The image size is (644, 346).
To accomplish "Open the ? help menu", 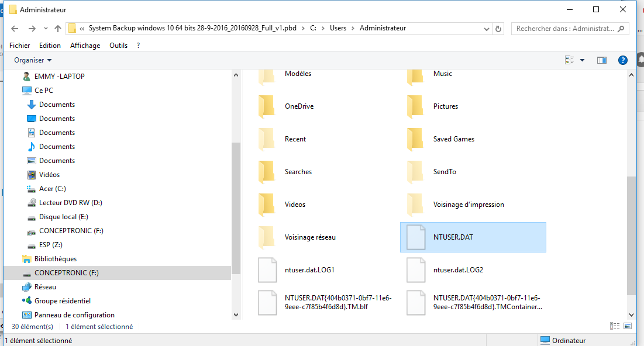I will (x=139, y=46).
